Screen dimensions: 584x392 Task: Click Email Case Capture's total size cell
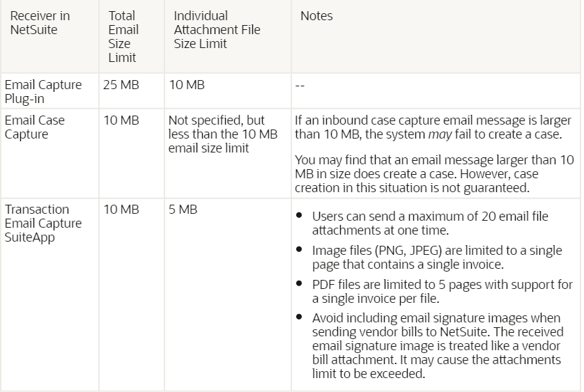[121, 120]
